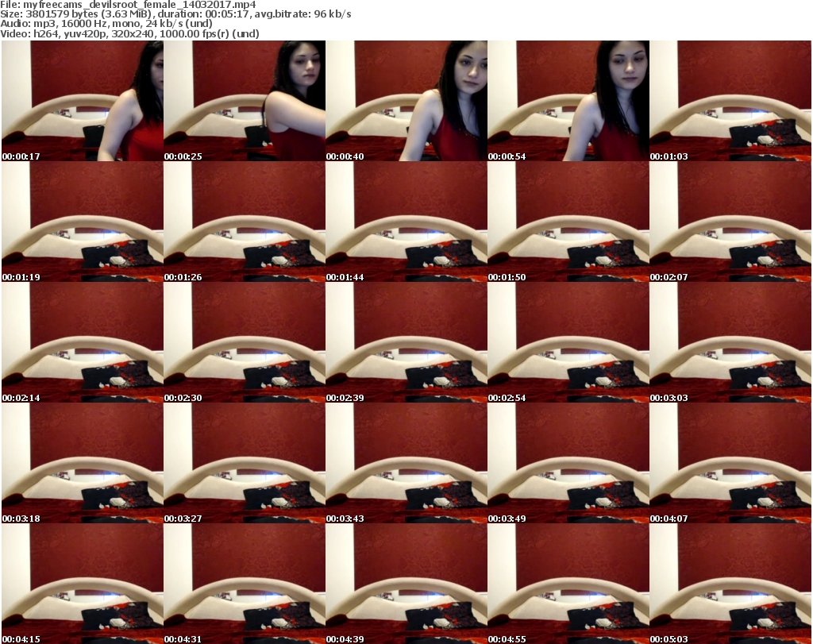View the frame captured at 00:05:03
The image size is (813, 644).
(x=730, y=584)
